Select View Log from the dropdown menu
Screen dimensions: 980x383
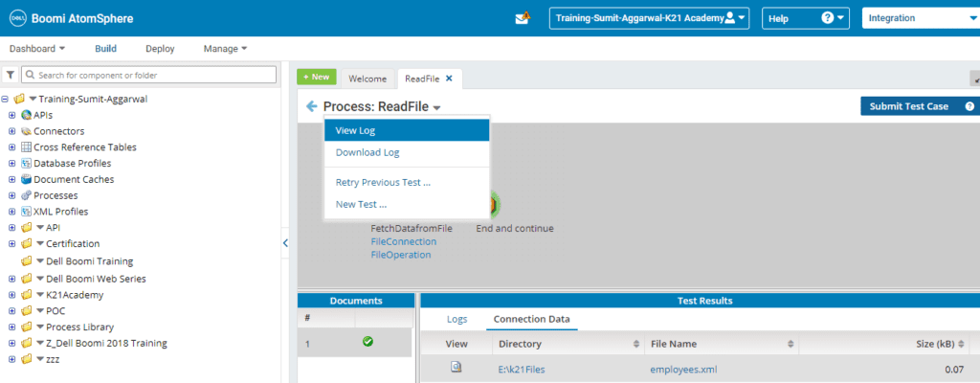[x=406, y=131]
